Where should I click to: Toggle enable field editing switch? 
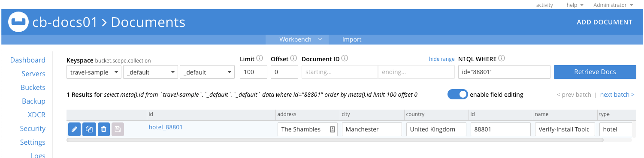click(457, 95)
